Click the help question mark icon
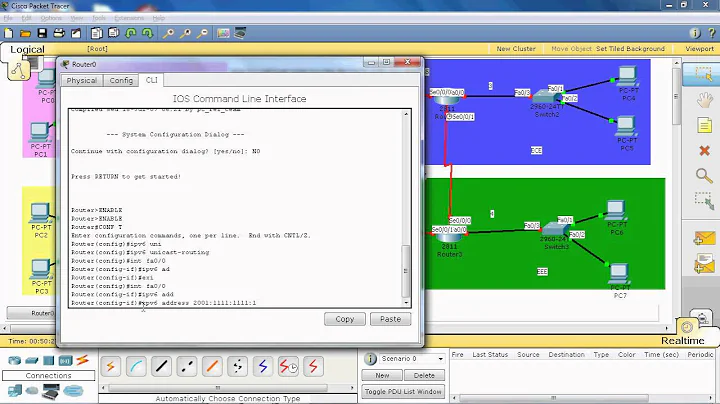 (x=712, y=33)
